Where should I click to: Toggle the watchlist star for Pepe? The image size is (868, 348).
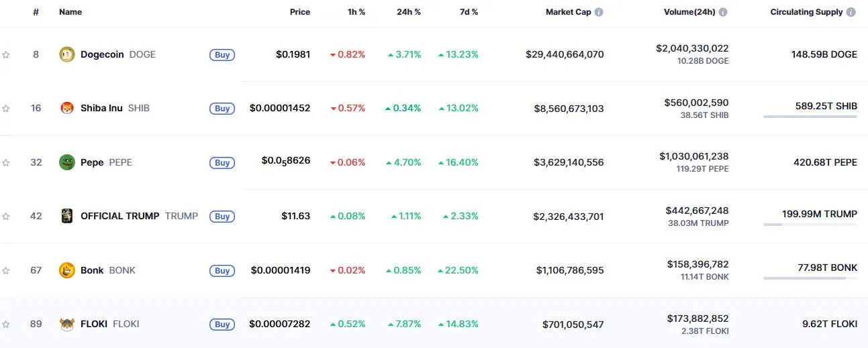6,163
